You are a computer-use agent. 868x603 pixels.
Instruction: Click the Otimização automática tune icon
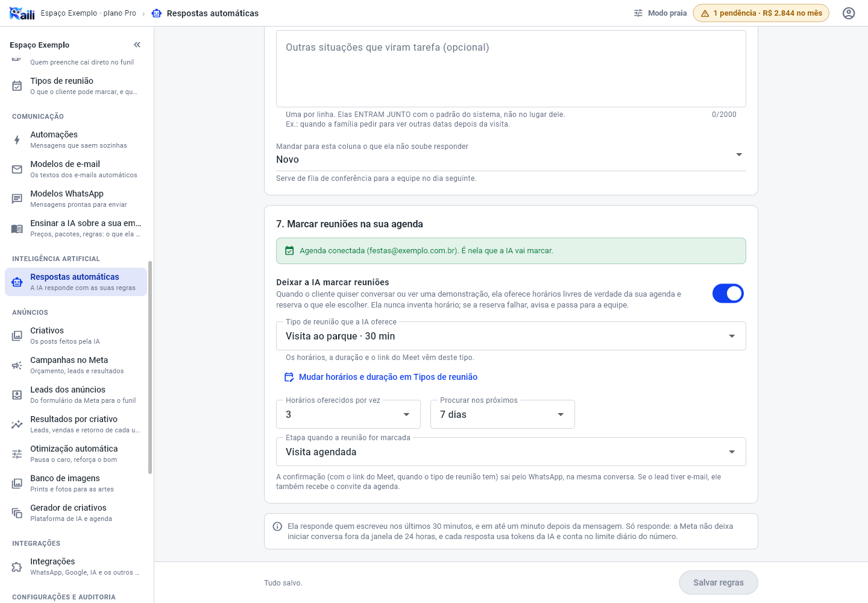[x=17, y=454]
